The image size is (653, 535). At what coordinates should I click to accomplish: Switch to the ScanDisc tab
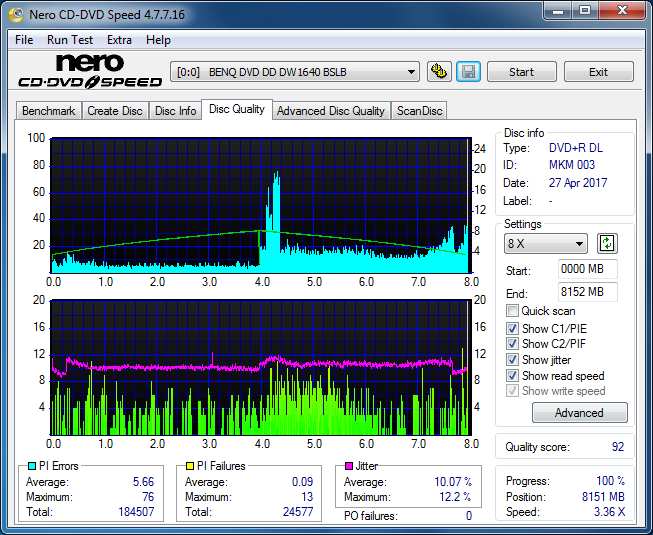coord(419,111)
